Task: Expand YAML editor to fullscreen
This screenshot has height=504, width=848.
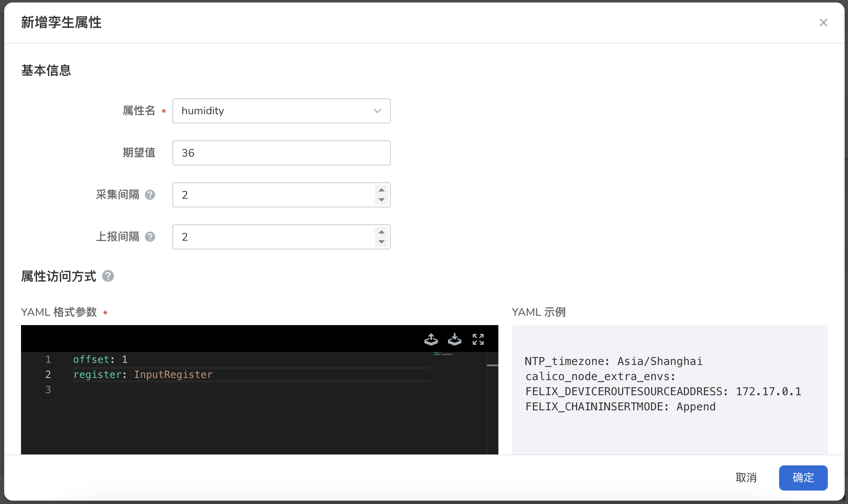Action: pos(478,339)
